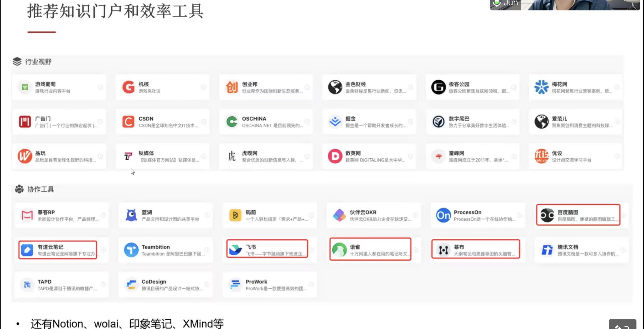Click the 语雀 green bird icon
The image size is (644, 329).
tap(339, 250)
